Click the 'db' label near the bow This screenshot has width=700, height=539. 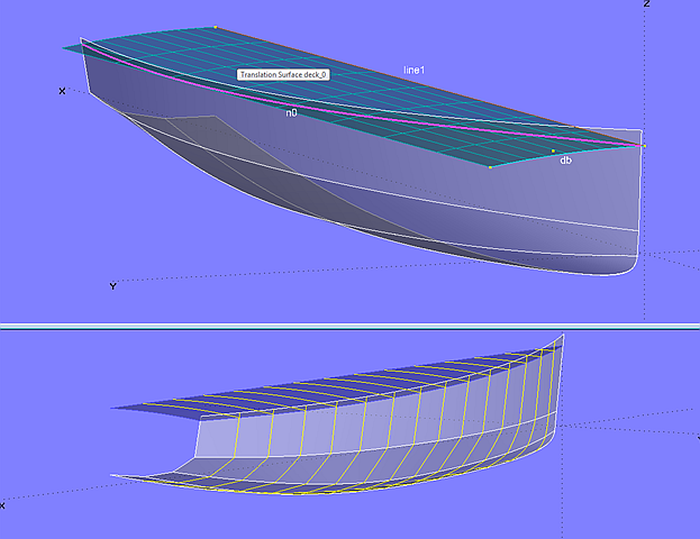point(565,160)
